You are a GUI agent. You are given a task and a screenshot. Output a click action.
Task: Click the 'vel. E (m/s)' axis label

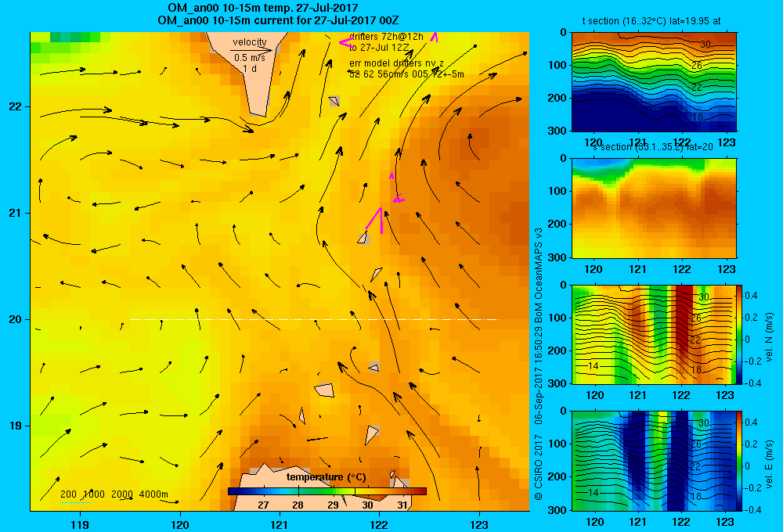[769, 464]
